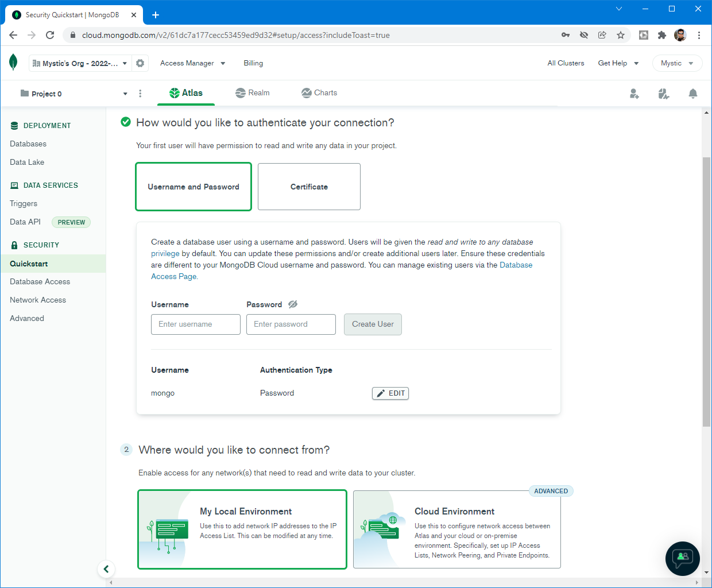The height and width of the screenshot is (588, 712).
Task: Open the support chat bubble
Action: click(x=682, y=558)
